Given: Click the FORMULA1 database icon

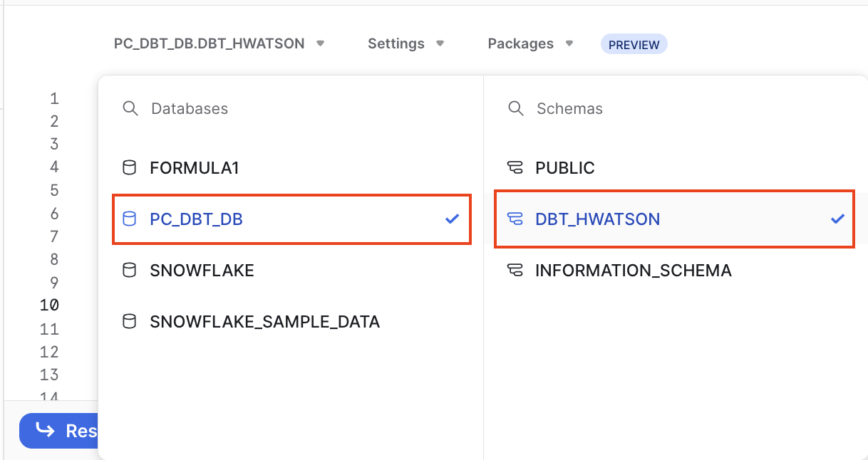Looking at the screenshot, I should click(x=129, y=168).
